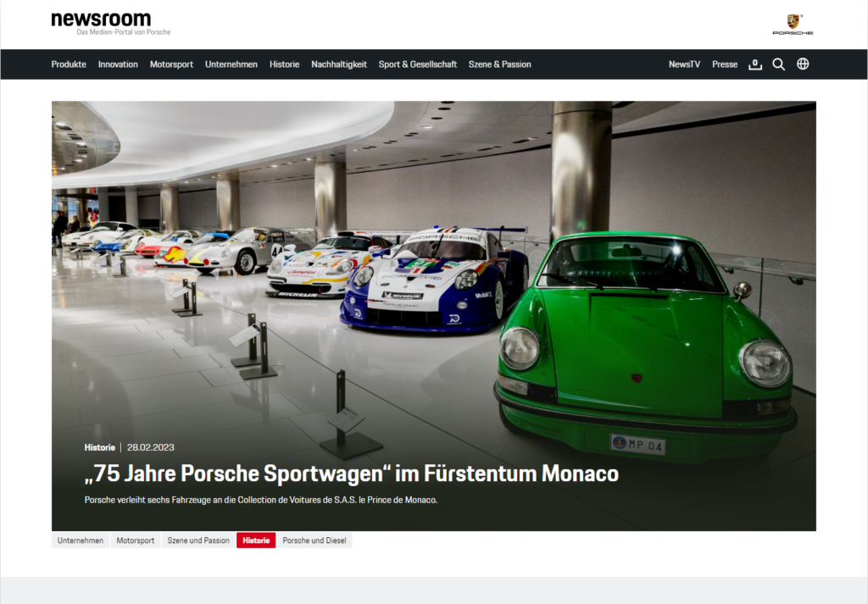Open the media cart icon showing 0
Viewport: 868px width, 604px height.
pos(754,64)
